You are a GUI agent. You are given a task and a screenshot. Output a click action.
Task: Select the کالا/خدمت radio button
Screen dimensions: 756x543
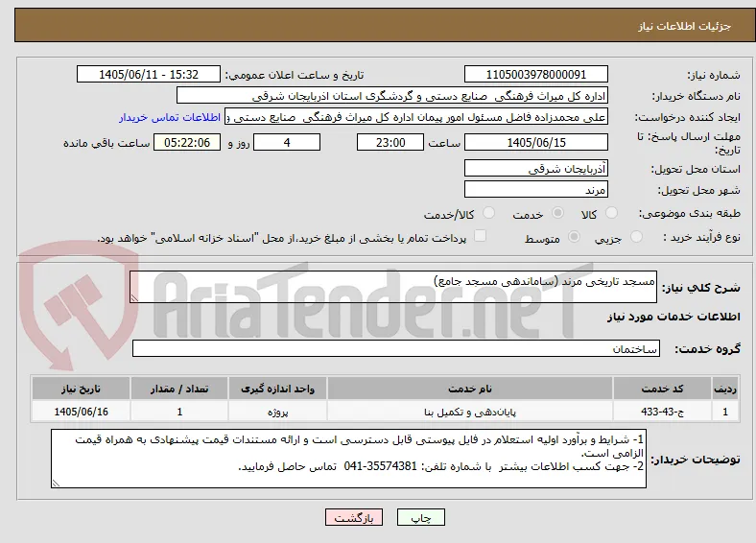click(x=489, y=213)
